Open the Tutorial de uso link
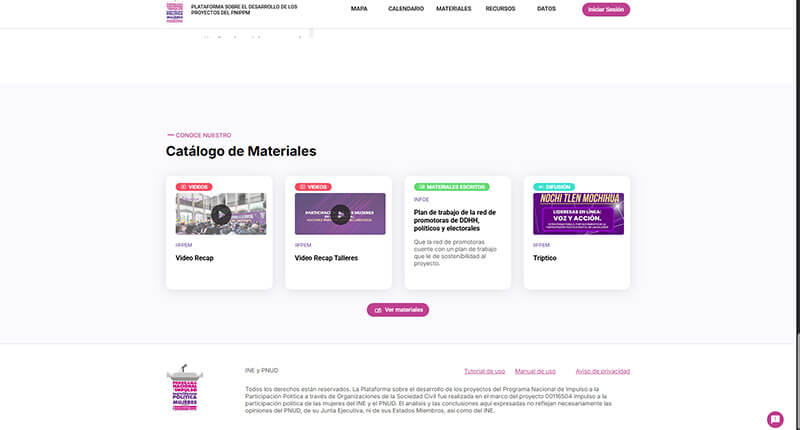This screenshot has height=430, width=800. [x=485, y=371]
